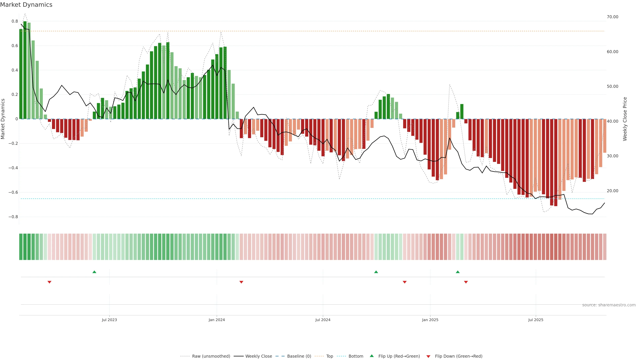Toggle the Top legend entry
This screenshot has height=362, width=644.
[330, 356]
